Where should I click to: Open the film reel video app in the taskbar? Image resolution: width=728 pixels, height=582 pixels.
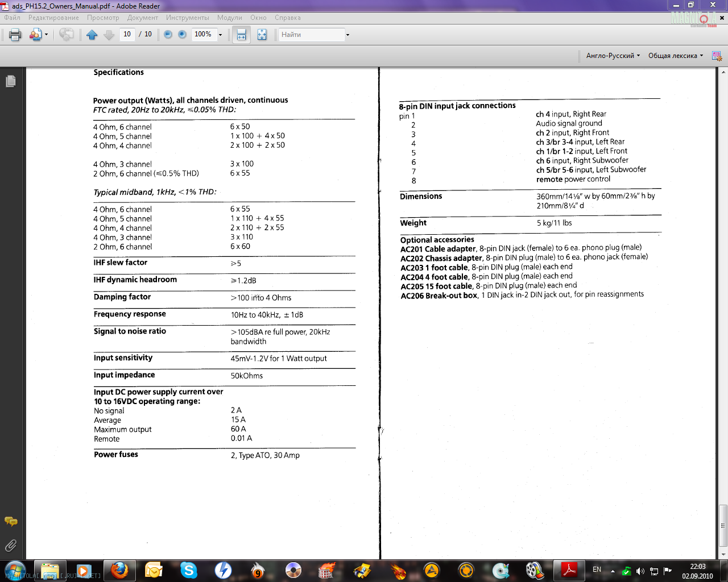click(x=535, y=570)
